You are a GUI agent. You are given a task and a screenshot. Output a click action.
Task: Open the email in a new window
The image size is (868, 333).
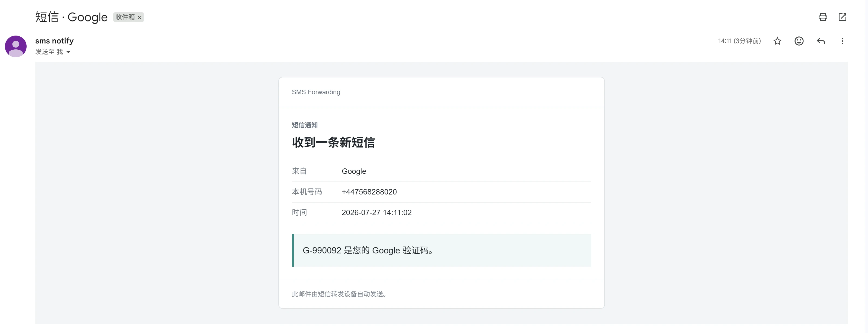point(843,17)
